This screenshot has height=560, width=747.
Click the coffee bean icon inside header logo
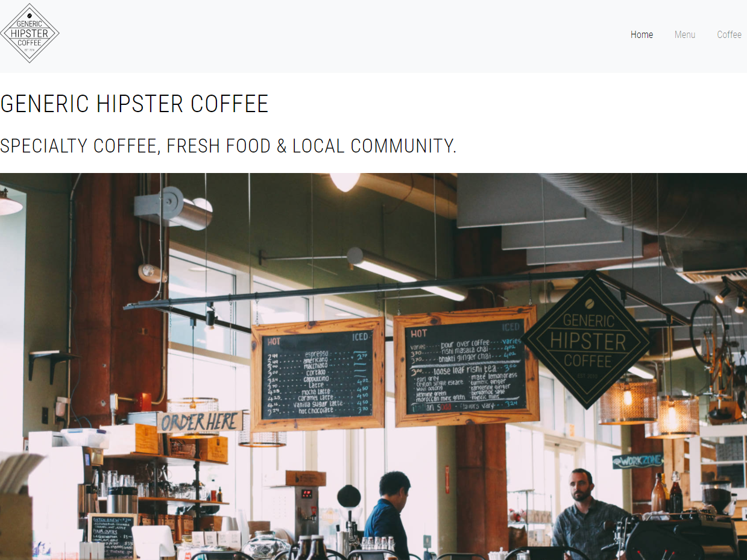[x=30, y=16]
